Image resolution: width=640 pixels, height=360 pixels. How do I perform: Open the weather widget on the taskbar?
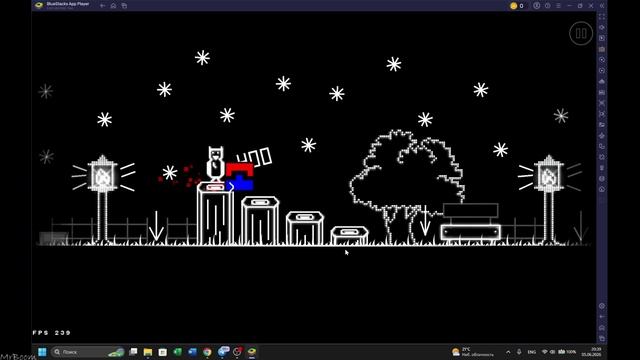(x=473, y=352)
